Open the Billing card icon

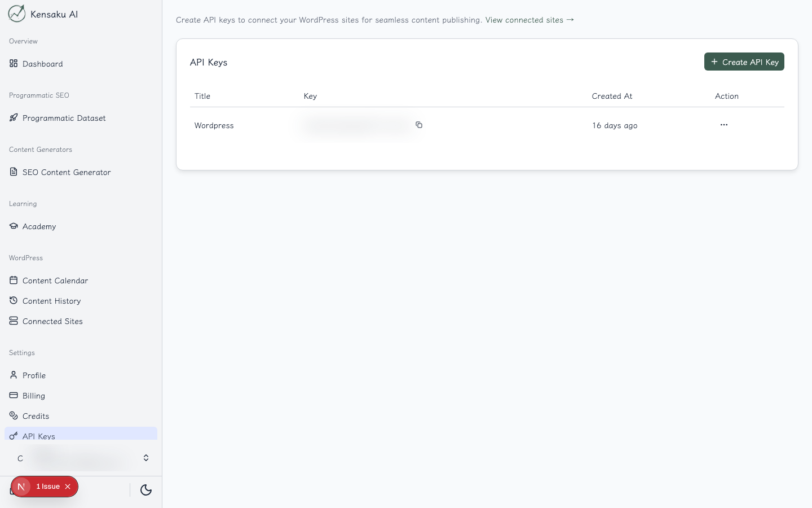click(x=14, y=395)
